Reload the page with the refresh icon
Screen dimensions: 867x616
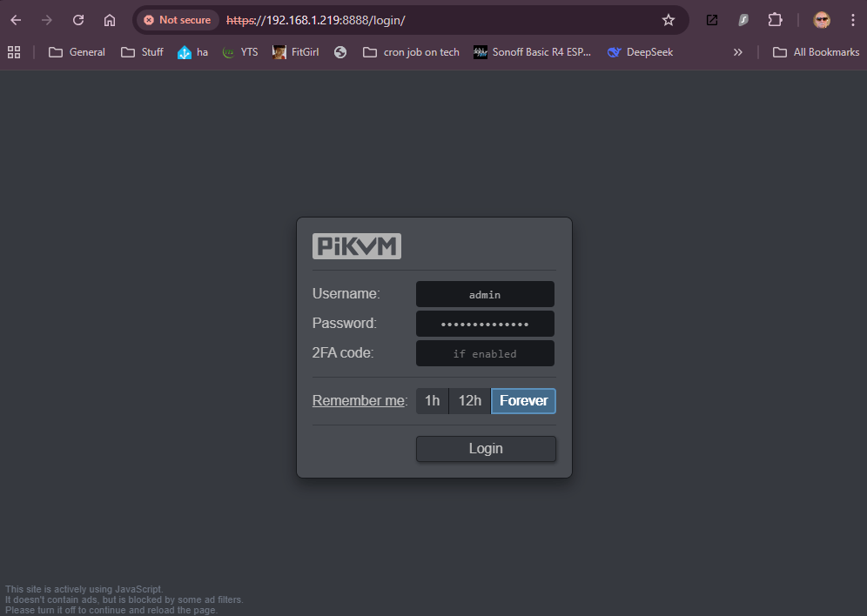click(78, 20)
